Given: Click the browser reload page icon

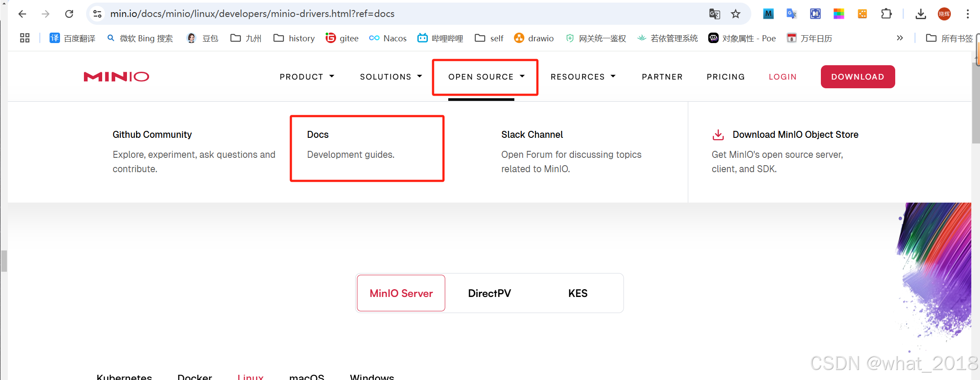Looking at the screenshot, I should [69, 14].
